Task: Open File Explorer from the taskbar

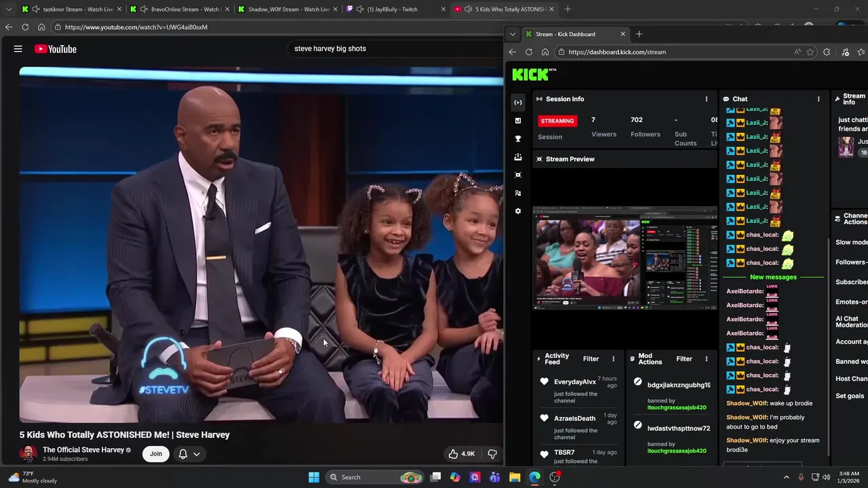Action: coord(515,477)
